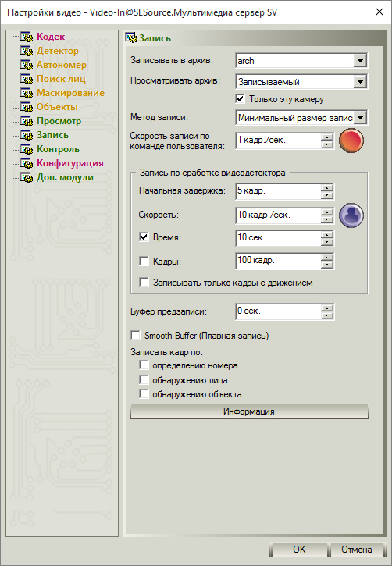Switch to the Просмотр section
The image size is (392, 566).
click(59, 121)
